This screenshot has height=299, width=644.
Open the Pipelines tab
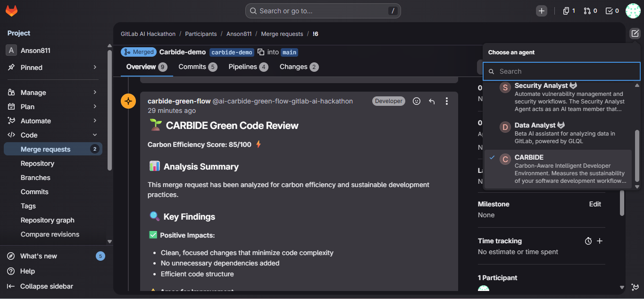point(248,67)
